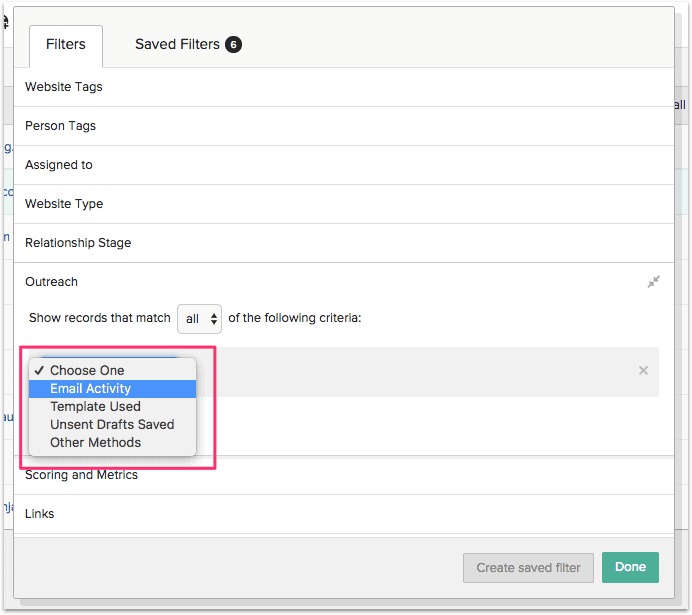Choose Other Methods from the dropdown
Screen dimensions: 692x615
(x=95, y=443)
